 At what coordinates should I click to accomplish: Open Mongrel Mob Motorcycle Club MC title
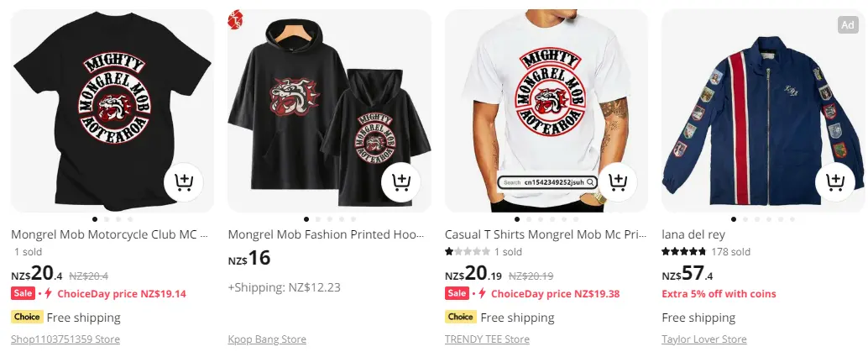point(109,234)
